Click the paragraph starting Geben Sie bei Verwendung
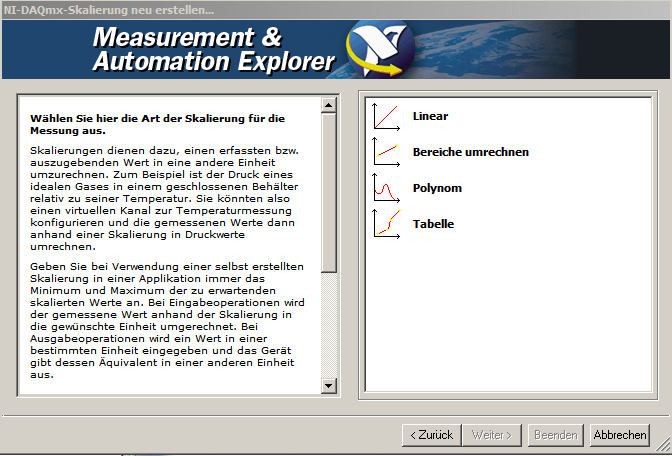 point(167,320)
